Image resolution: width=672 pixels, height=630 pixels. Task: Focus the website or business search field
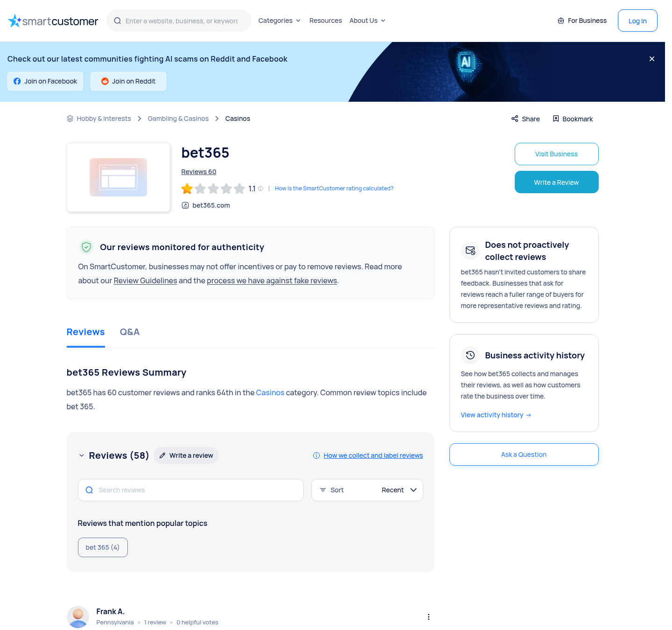tap(179, 21)
